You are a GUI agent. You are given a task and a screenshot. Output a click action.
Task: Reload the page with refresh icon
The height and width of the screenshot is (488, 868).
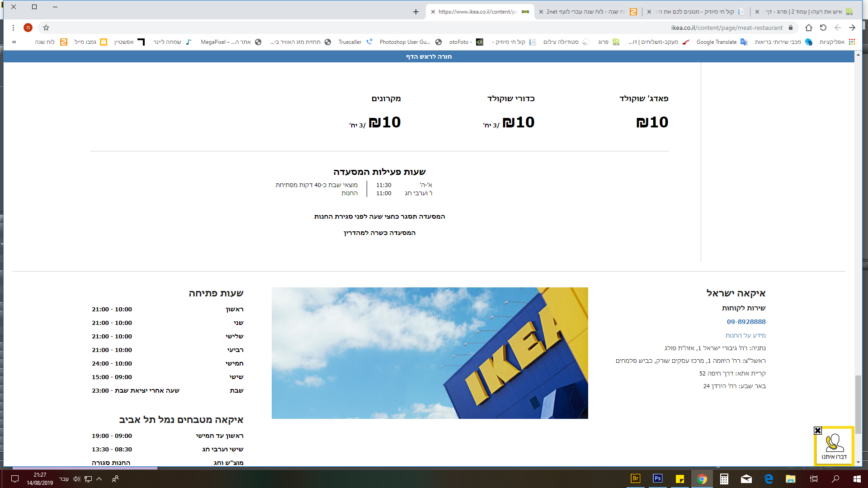(823, 28)
